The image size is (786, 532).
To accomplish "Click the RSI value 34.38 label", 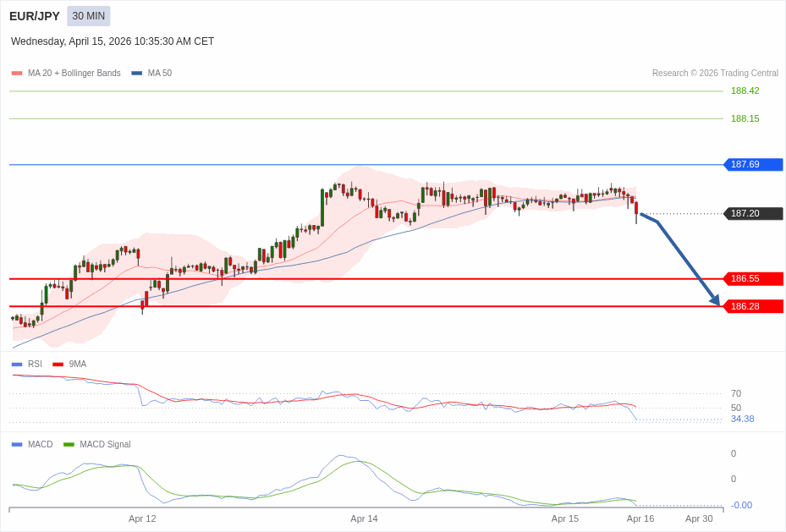I will coord(742,420).
